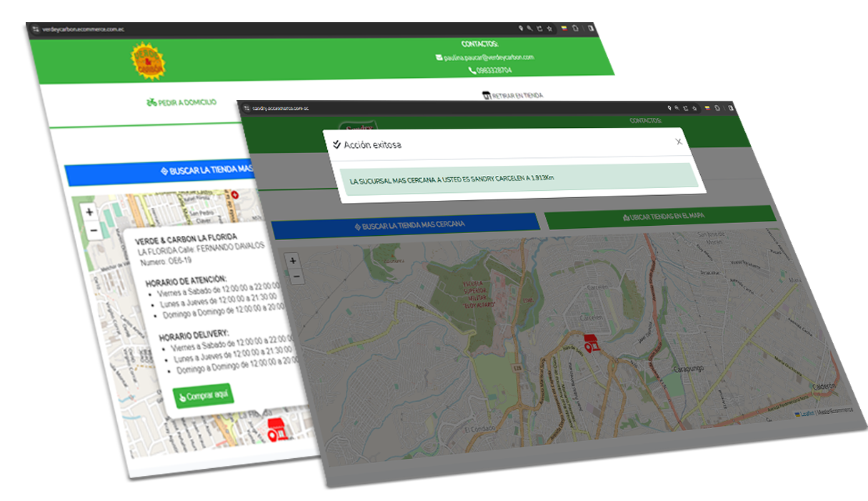Click share icon in Sandry browser bar
The width and height of the screenshot is (868, 501).
[x=686, y=108]
